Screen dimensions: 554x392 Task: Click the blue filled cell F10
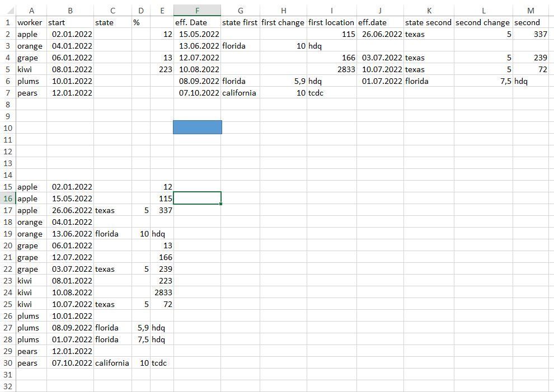198,127
